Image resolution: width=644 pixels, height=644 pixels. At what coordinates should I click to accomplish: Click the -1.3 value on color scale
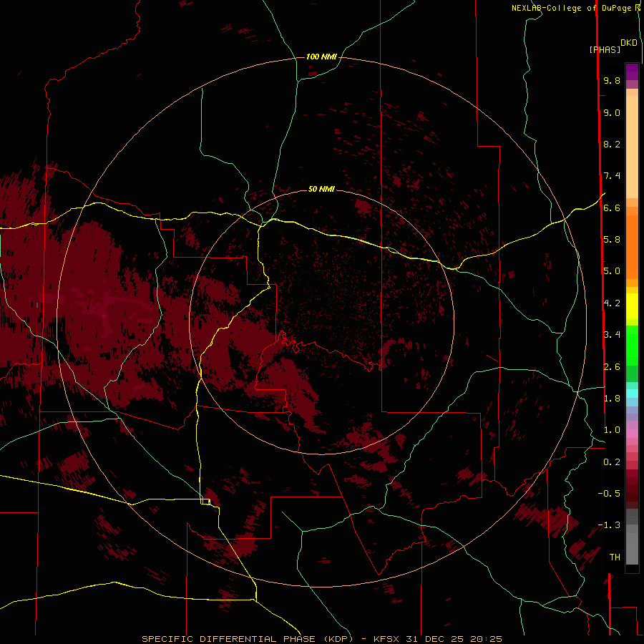609,525
